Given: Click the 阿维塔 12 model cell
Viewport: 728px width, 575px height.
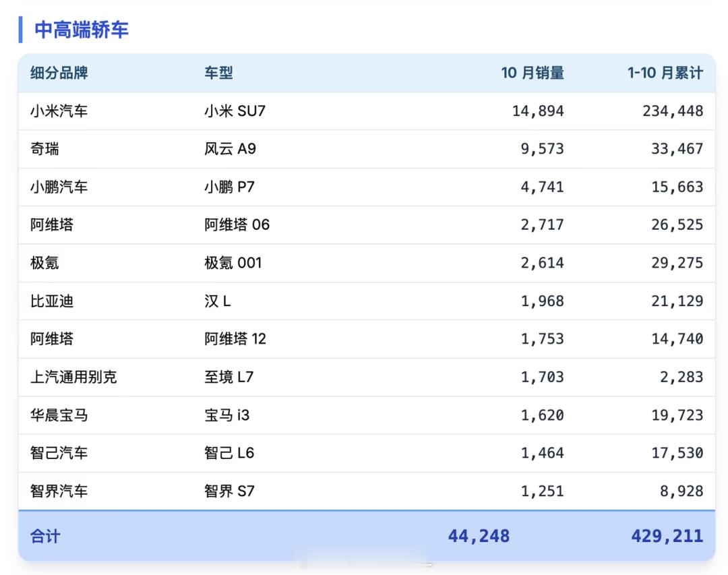Looking at the screenshot, I should pyautogui.click(x=235, y=339).
